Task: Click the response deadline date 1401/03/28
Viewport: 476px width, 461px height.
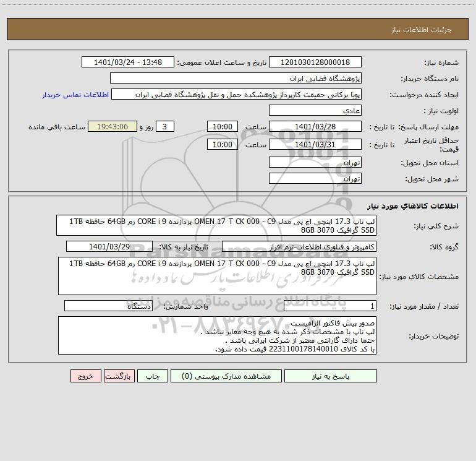Action: click(315, 127)
